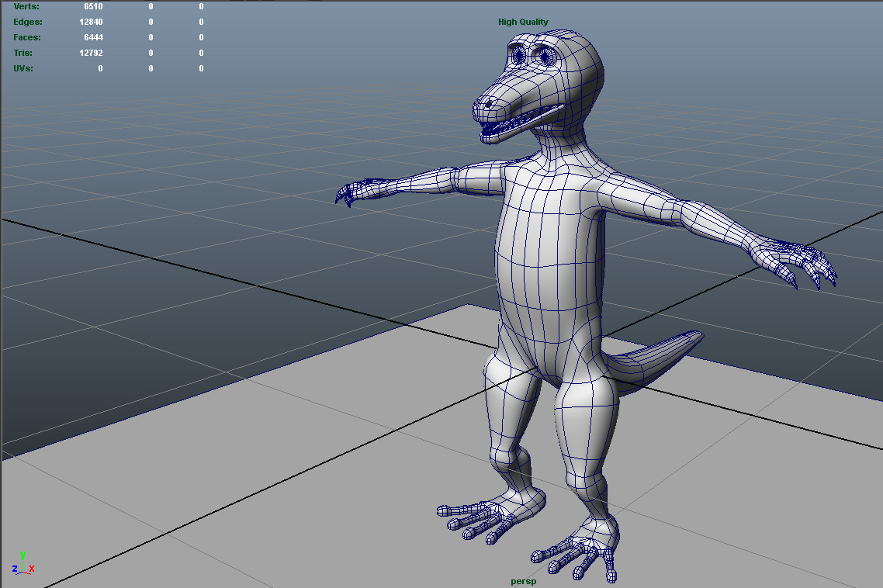
Task: Click the 'UVs:' label in the HUD
Action: point(23,68)
